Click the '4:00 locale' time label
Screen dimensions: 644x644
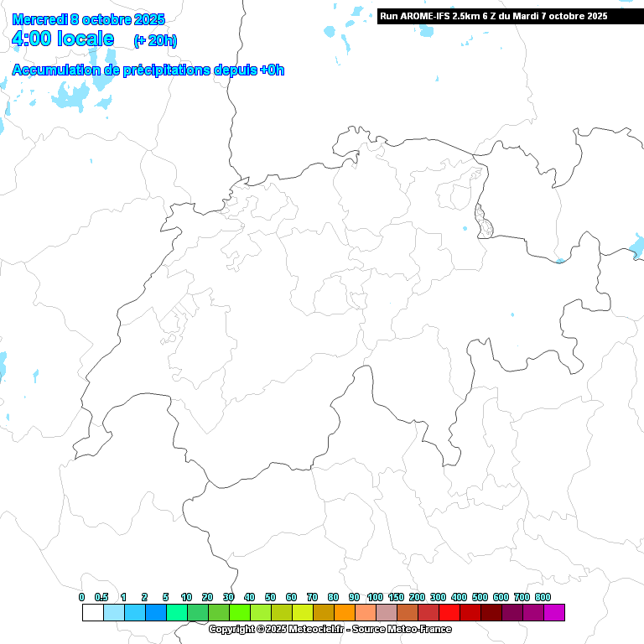click(x=63, y=39)
